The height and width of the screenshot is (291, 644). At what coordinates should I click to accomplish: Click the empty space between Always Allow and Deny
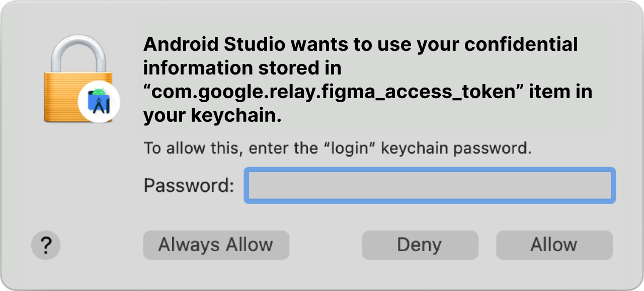click(326, 245)
